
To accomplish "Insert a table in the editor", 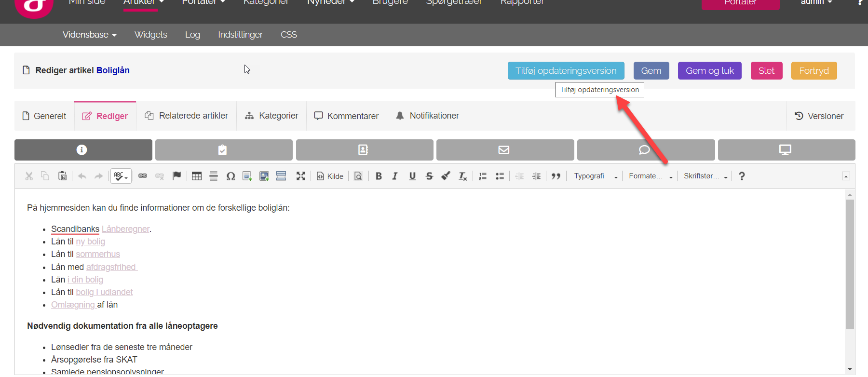I will 197,176.
